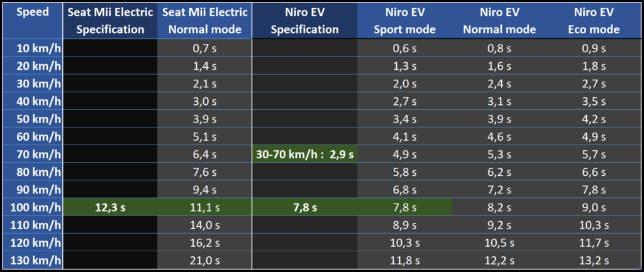Select the Seat Mii Electric Specification header
Viewport: 644px width, 272px height.
click(110, 21)
